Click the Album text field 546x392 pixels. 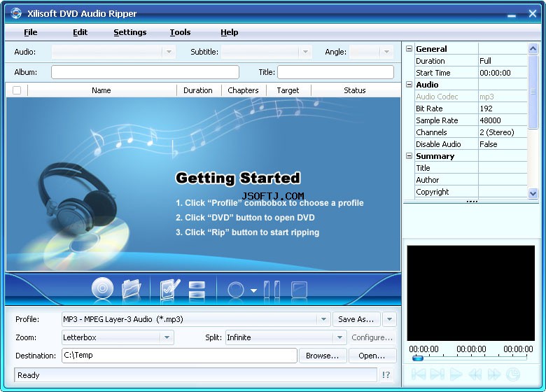[x=145, y=72]
